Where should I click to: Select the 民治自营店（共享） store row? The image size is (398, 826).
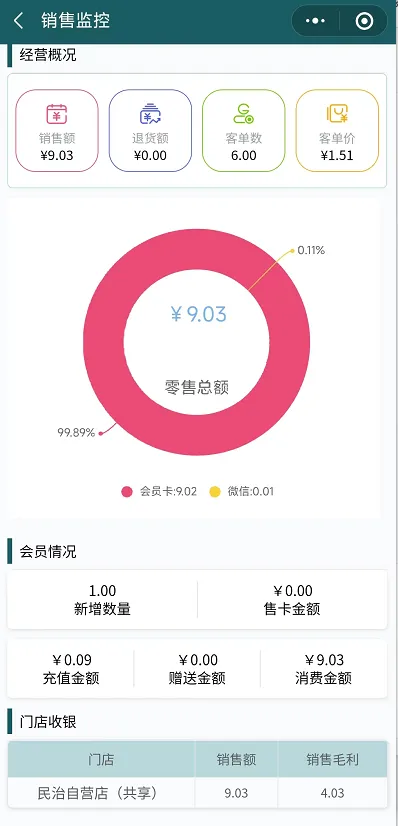pos(197,793)
